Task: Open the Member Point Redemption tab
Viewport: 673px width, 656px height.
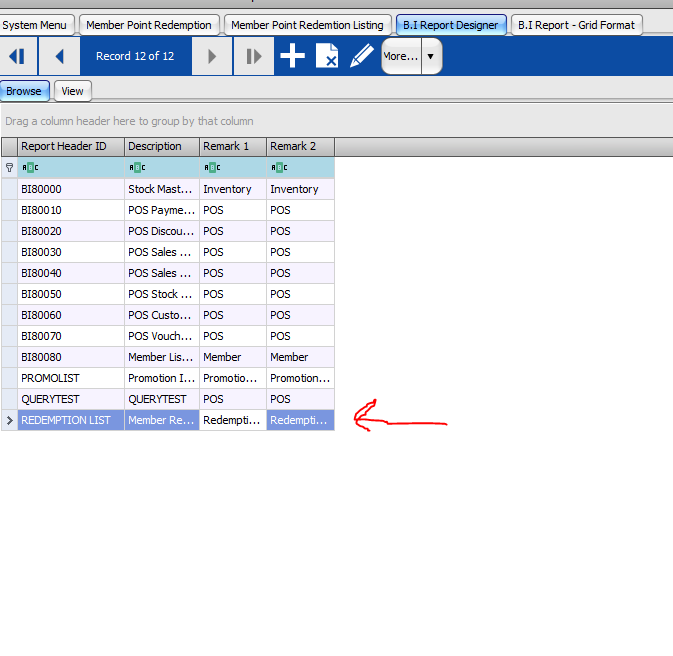Action: pyautogui.click(x=149, y=25)
